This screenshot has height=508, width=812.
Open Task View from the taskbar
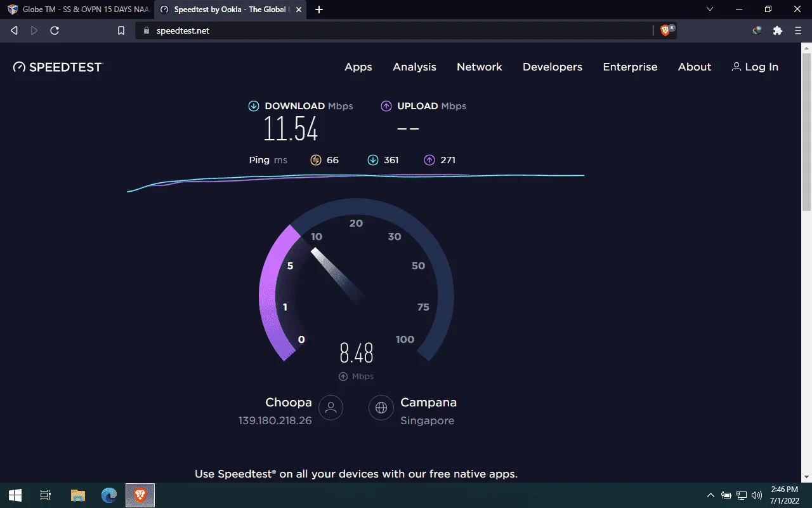[46, 495]
